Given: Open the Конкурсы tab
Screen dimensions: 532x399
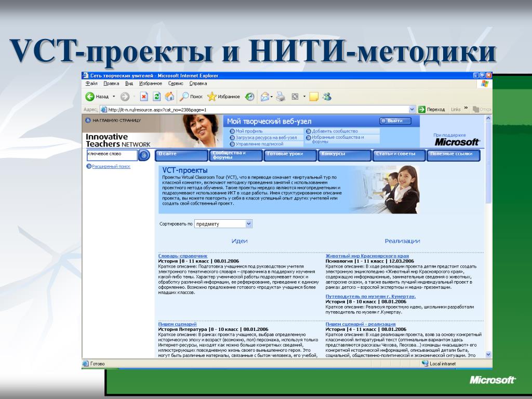Looking at the screenshot, I should point(344,155).
